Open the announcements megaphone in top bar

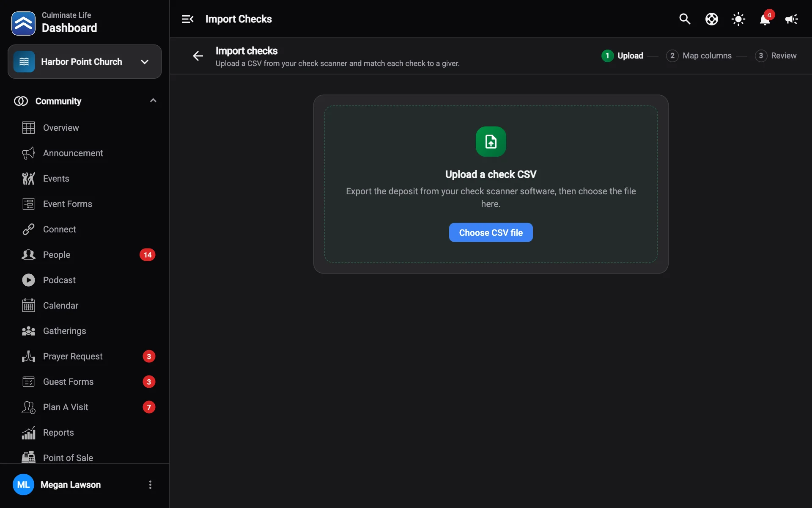(791, 19)
